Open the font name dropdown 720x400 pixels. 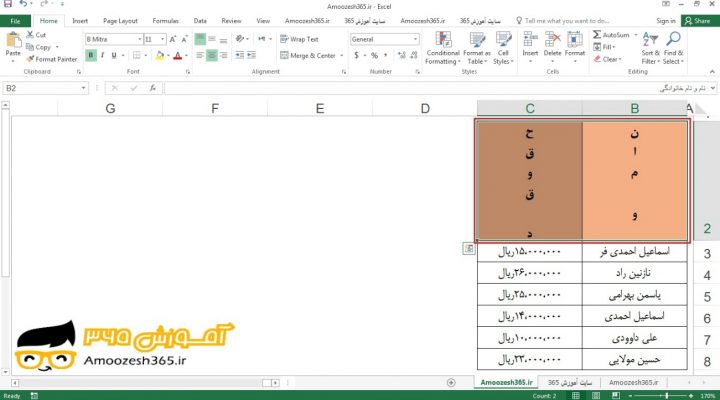(x=140, y=39)
